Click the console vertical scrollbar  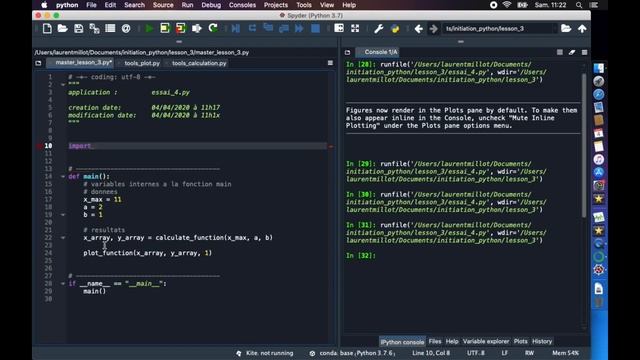(x=584, y=145)
